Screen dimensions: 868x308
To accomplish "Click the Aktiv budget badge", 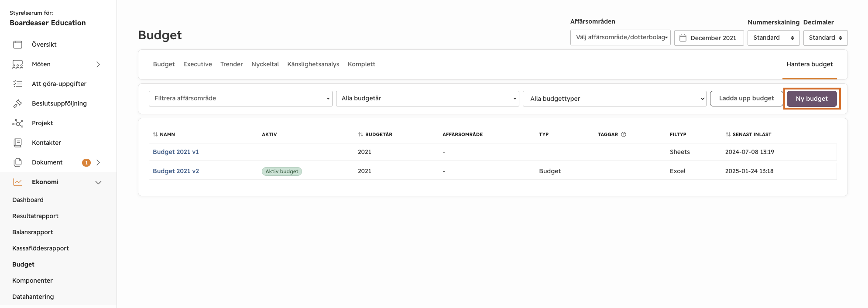I will [x=282, y=171].
